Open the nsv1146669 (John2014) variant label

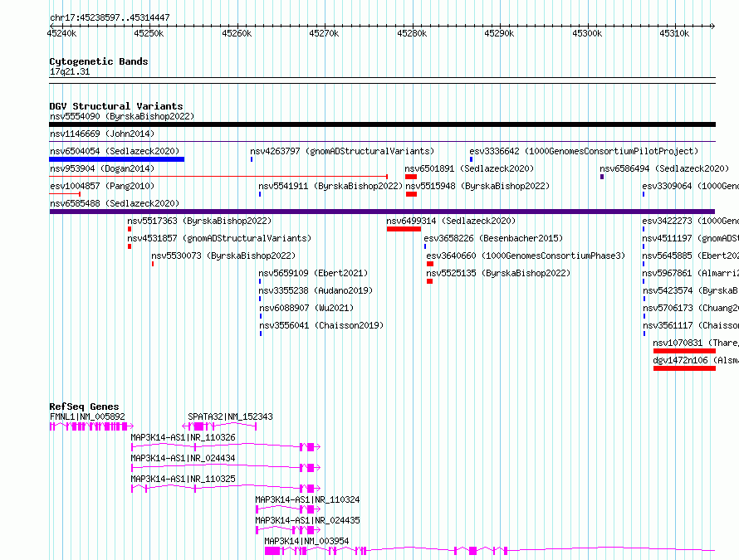tap(102, 134)
